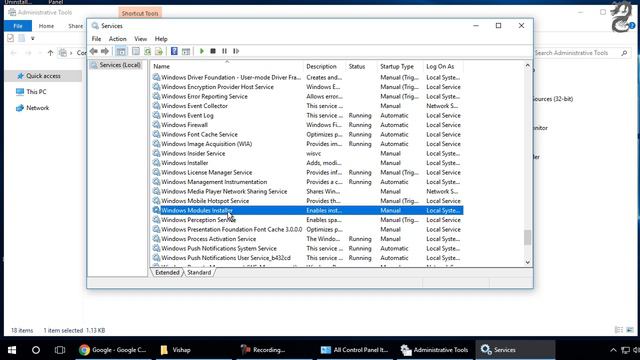Click the vertical scrollbar thumb in services list
Viewport: 640px width, 360px height.
527,237
